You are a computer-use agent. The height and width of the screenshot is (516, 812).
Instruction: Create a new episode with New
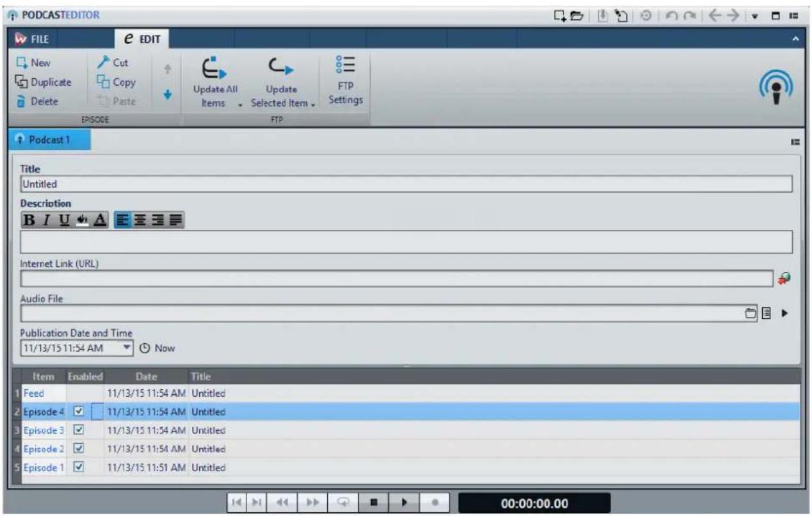pos(32,63)
